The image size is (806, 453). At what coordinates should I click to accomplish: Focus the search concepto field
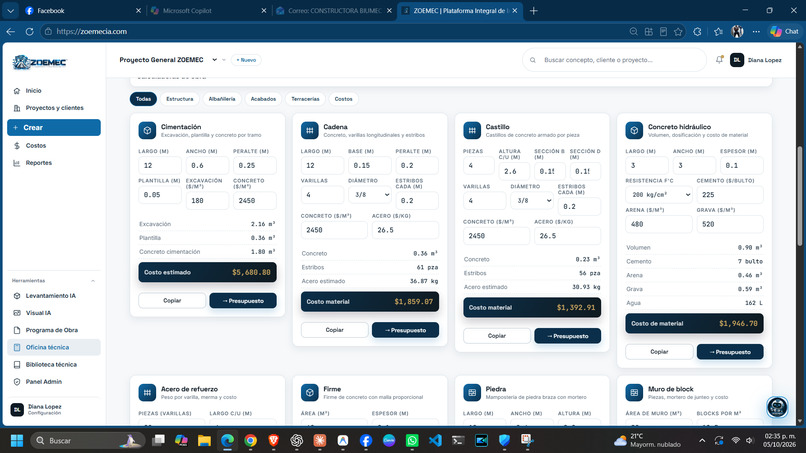click(614, 60)
